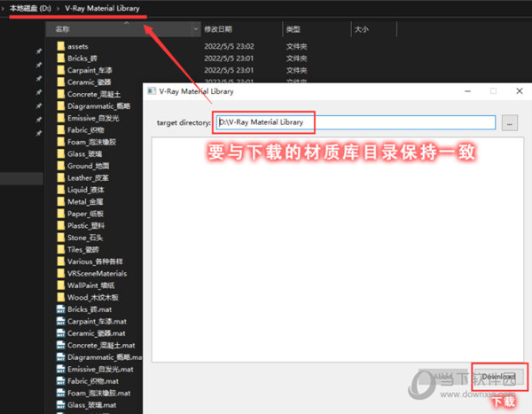Click the browse (...) button beside target directory

pos(510,123)
